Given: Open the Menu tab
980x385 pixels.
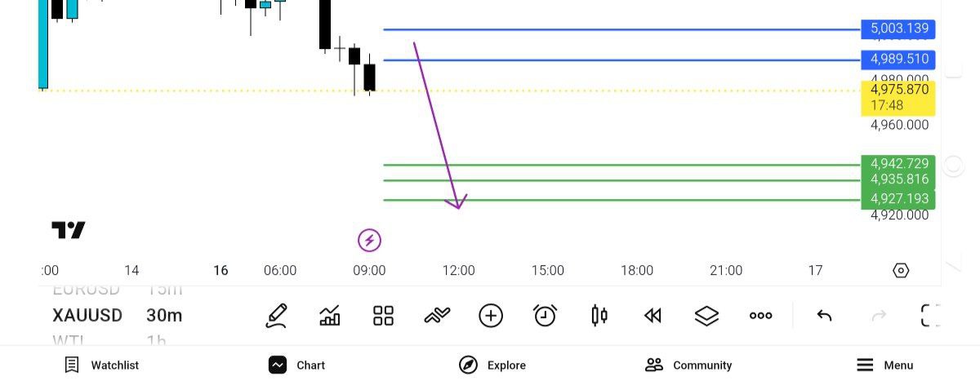Looking at the screenshot, I should pos(884,365).
